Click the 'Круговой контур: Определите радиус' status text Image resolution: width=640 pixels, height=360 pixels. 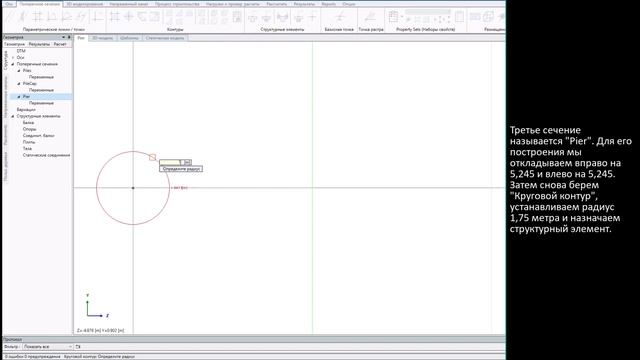point(99,357)
